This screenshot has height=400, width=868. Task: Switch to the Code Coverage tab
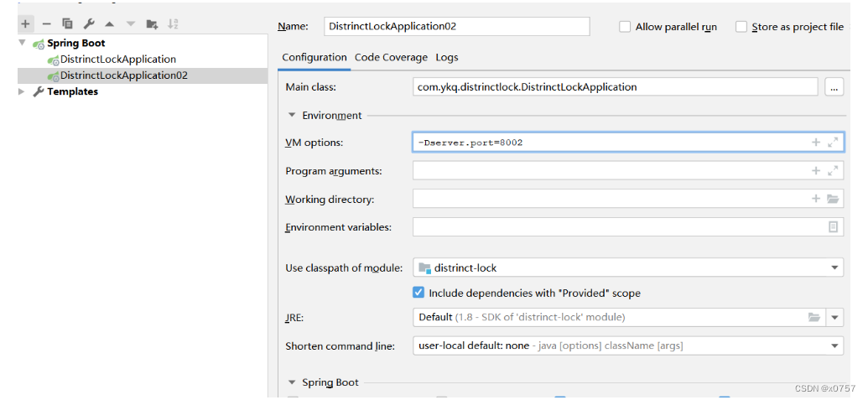(x=392, y=57)
